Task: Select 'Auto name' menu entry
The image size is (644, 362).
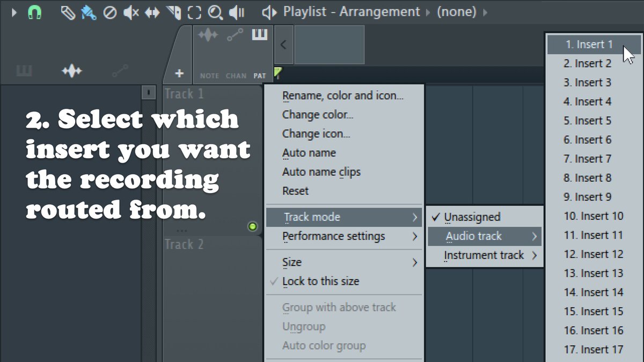Action: (309, 153)
